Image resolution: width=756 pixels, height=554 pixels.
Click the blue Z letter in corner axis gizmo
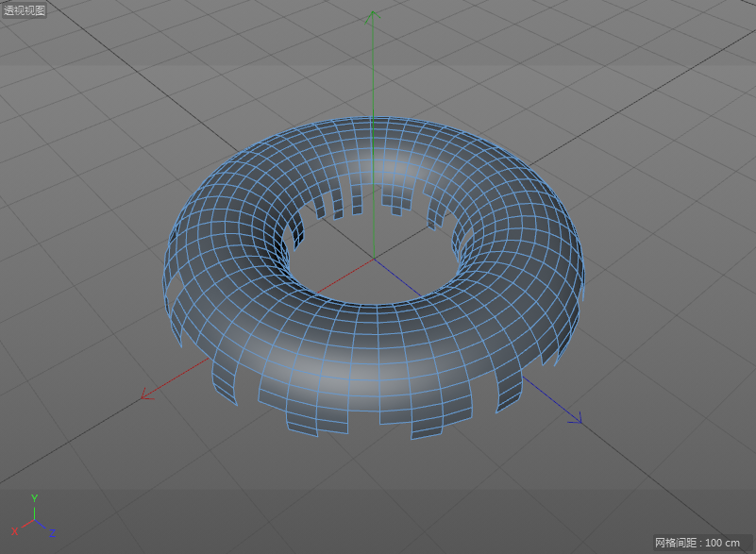click(x=52, y=534)
